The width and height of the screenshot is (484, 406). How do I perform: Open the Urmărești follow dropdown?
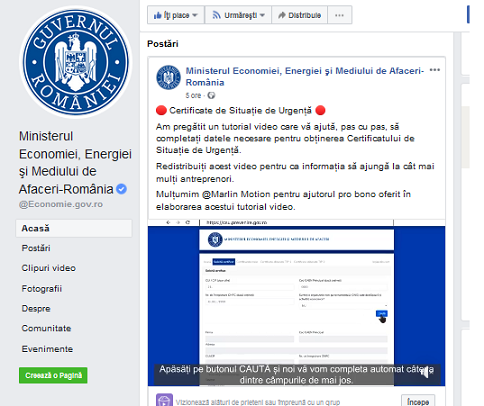click(238, 15)
